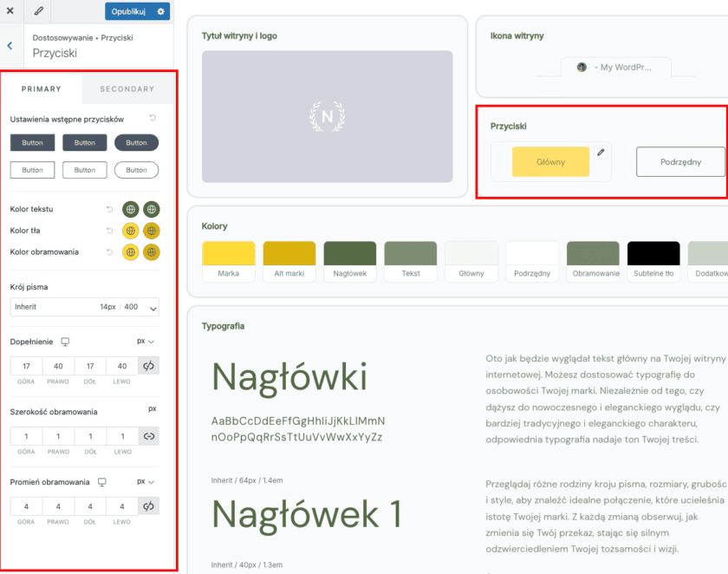The image size is (728, 574).
Task: Open the brush styles icon in top bar
Action: coord(38,11)
